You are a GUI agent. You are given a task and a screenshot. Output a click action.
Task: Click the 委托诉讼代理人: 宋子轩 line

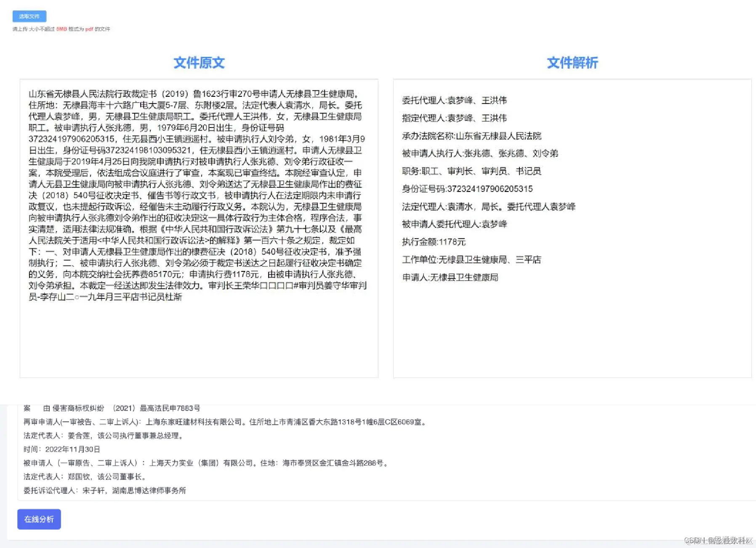pos(104,490)
